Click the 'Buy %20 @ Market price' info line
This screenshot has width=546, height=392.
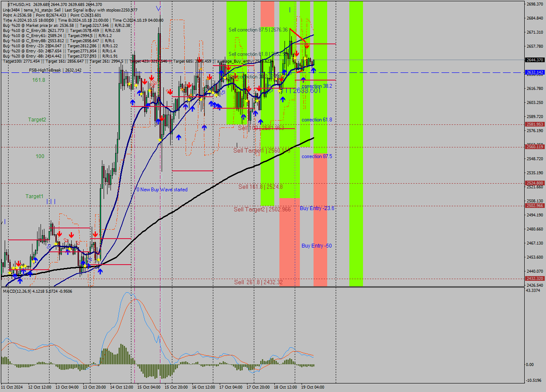[x=67, y=25]
